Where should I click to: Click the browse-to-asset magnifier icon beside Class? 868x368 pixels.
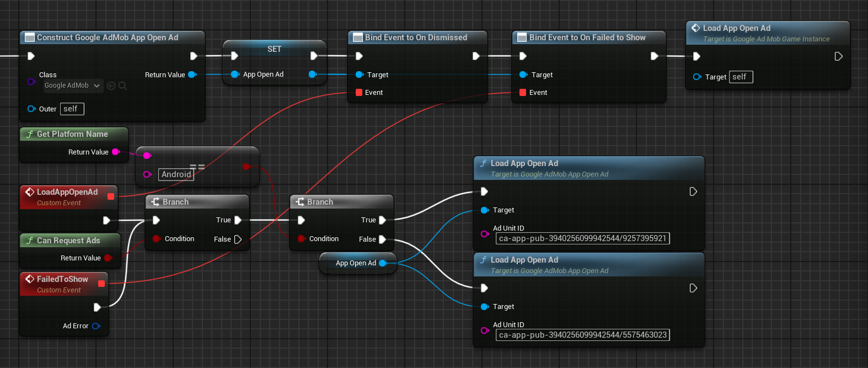(122, 86)
